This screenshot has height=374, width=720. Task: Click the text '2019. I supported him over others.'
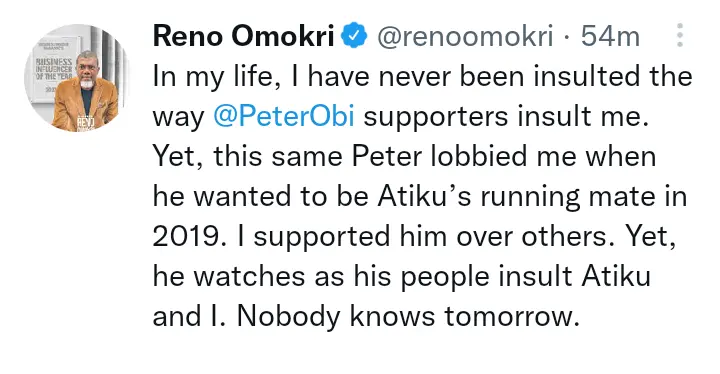coord(383,237)
